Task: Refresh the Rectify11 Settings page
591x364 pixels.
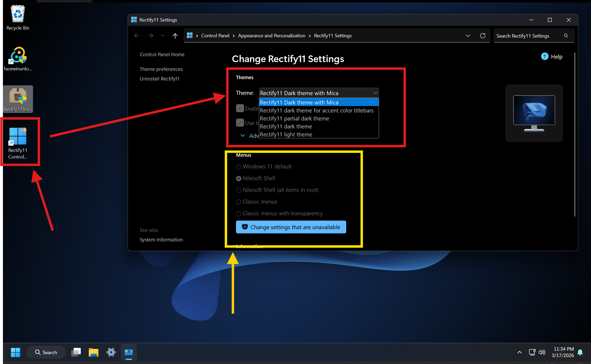Action: (483, 36)
